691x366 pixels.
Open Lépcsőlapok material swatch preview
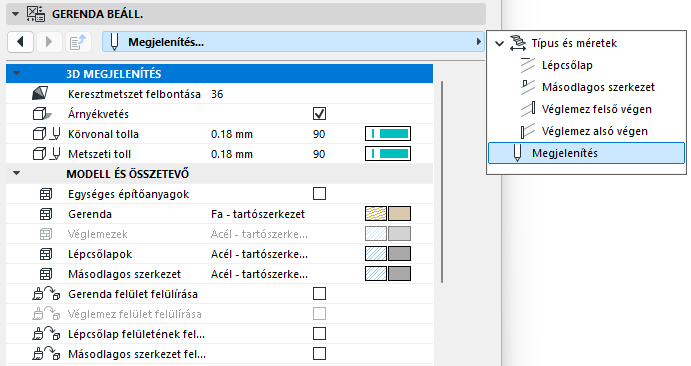pos(388,254)
